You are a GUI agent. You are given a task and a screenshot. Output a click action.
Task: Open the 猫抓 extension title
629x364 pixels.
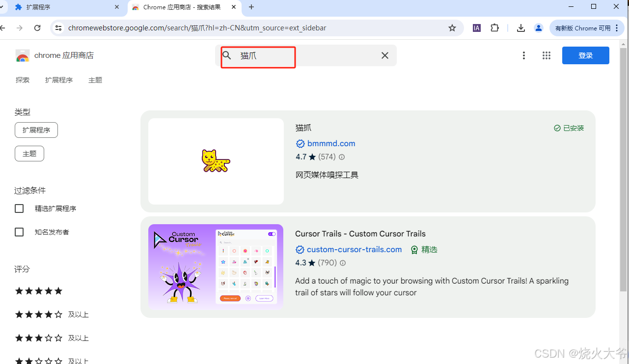click(x=303, y=128)
